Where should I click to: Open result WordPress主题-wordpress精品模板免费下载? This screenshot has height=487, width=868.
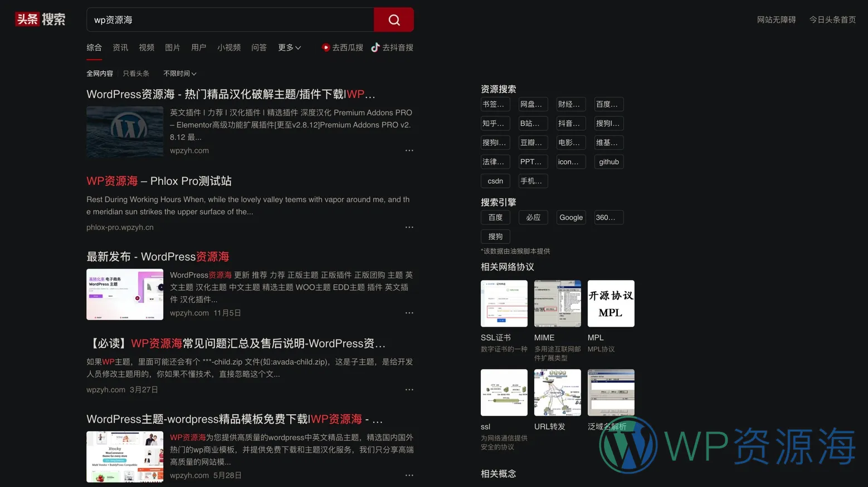tap(235, 419)
